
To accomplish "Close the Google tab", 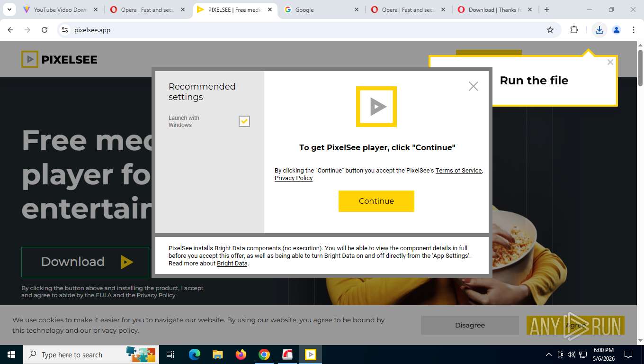I will (357, 9).
